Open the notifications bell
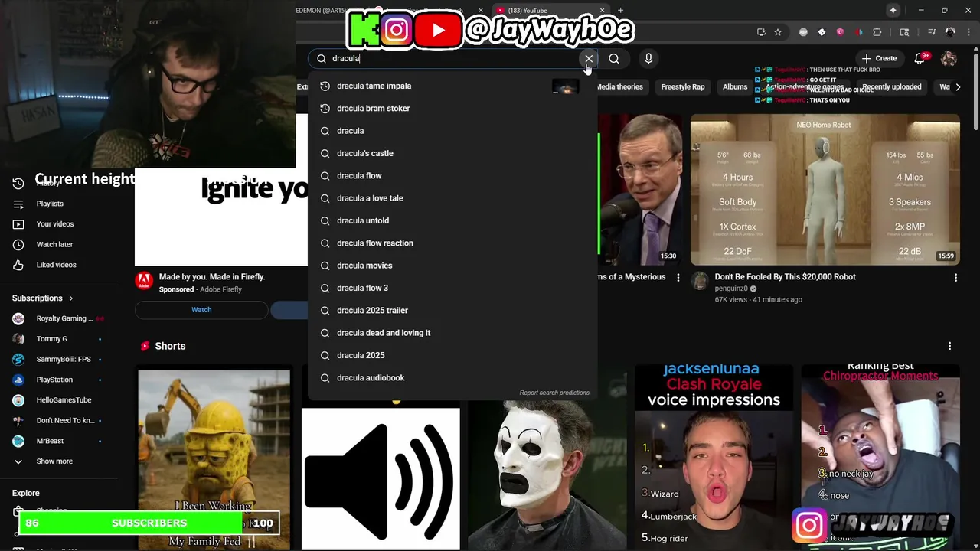Image resolution: width=980 pixels, height=551 pixels. [x=920, y=58]
